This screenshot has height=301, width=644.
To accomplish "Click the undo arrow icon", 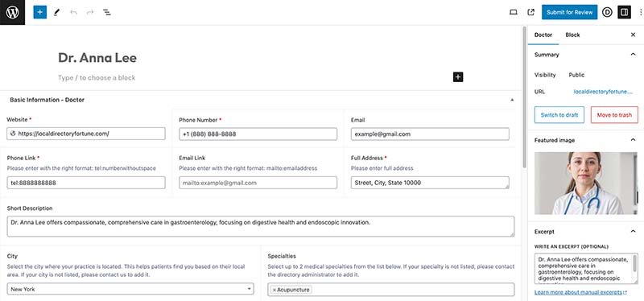I will pos(73,12).
